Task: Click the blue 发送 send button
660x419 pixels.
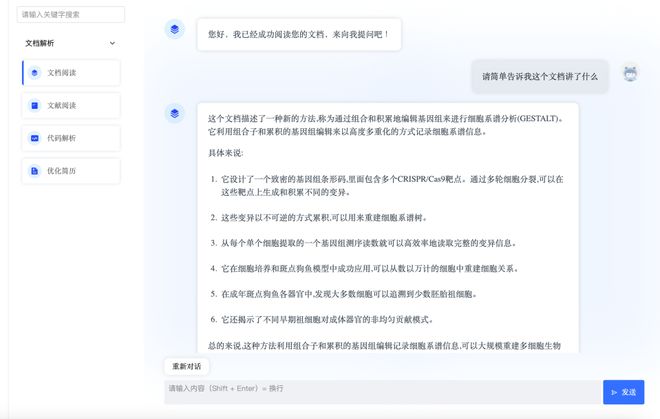Action: [623, 392]
